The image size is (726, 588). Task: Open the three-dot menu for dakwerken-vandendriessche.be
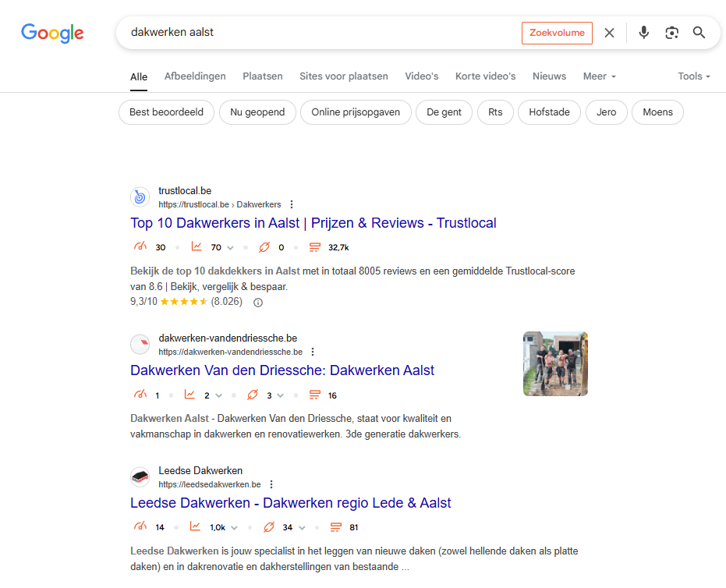(x=313, y=352)
